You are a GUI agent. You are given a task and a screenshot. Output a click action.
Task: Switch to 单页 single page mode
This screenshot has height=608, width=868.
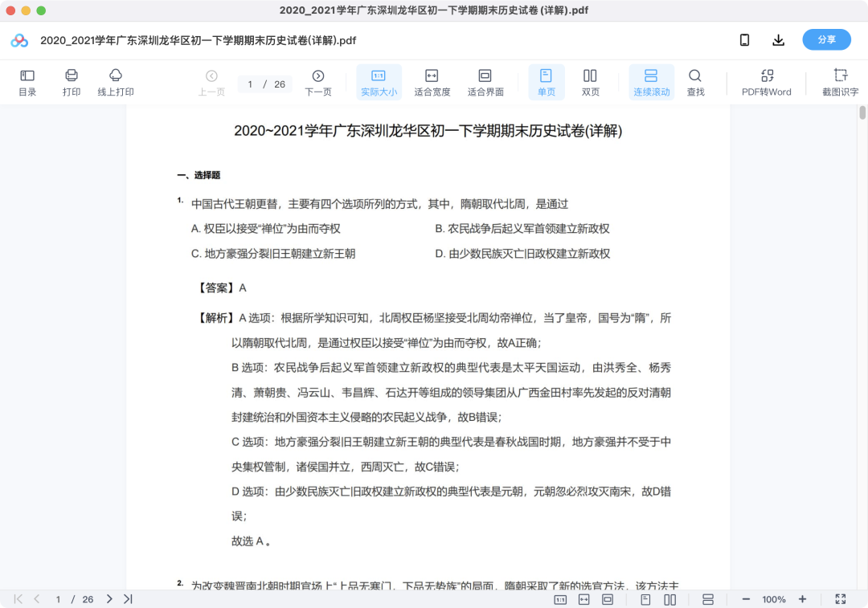point(547,83)
